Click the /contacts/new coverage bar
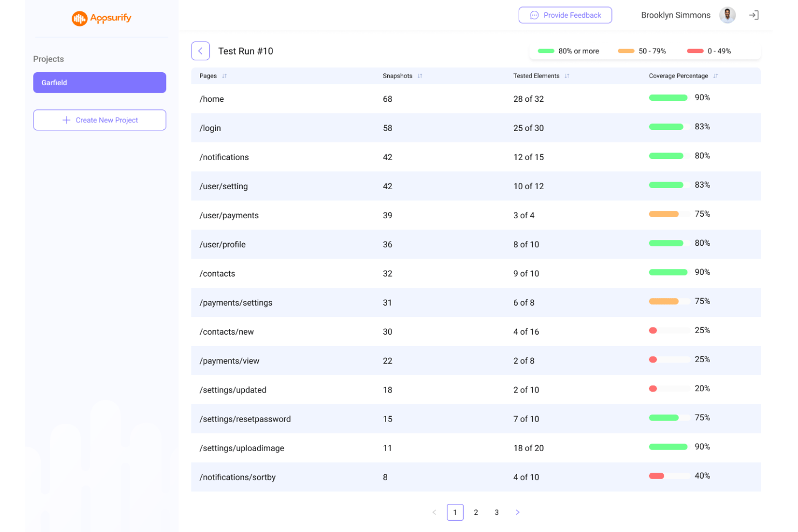This screenshot has width=798, height=532. (x=669, y=331)
